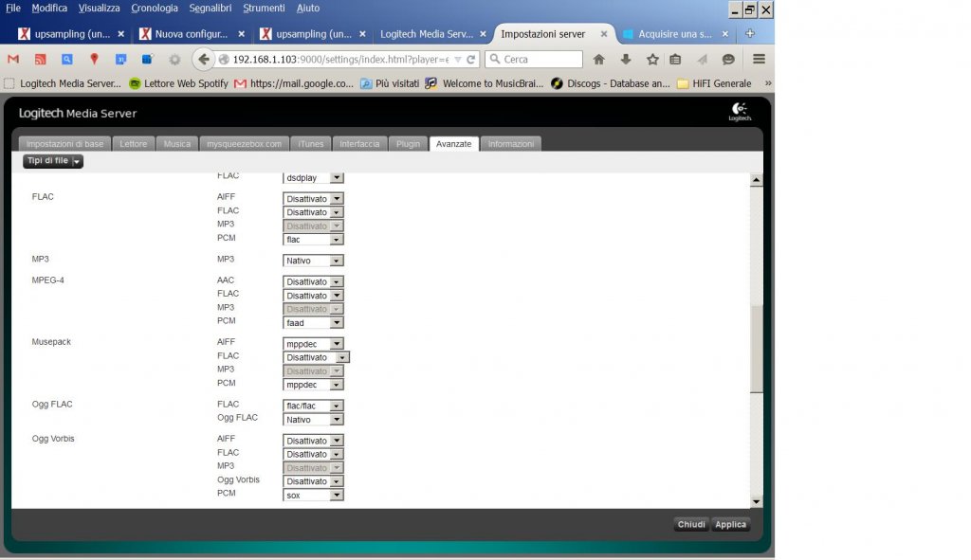Screen dimensions: 971x560
Task: Close the Acquisire una s... browser tab
Action: [725, 34]
